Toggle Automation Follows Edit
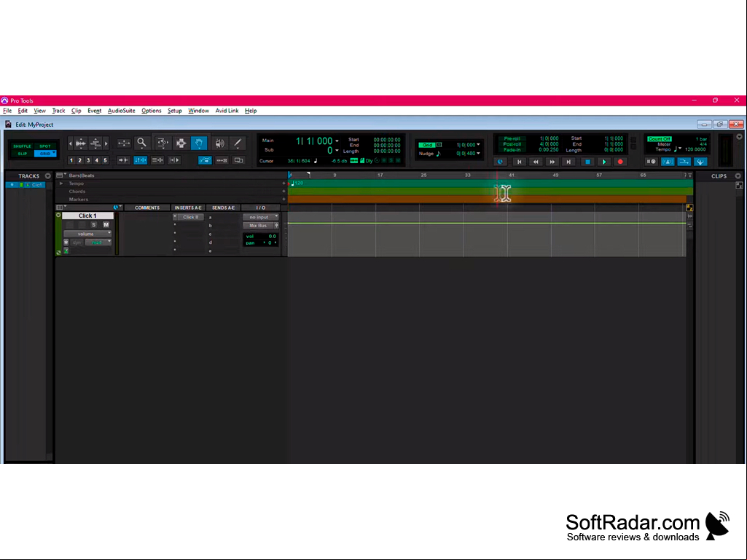 tap(205, 160)
